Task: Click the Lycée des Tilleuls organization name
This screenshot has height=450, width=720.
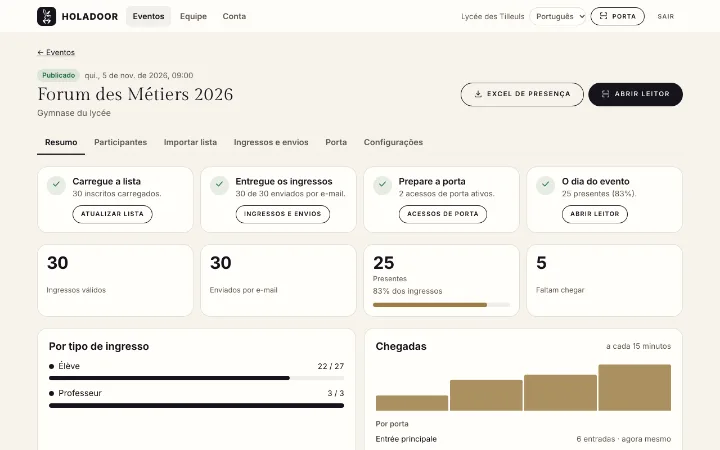Action: pos(493,17)
